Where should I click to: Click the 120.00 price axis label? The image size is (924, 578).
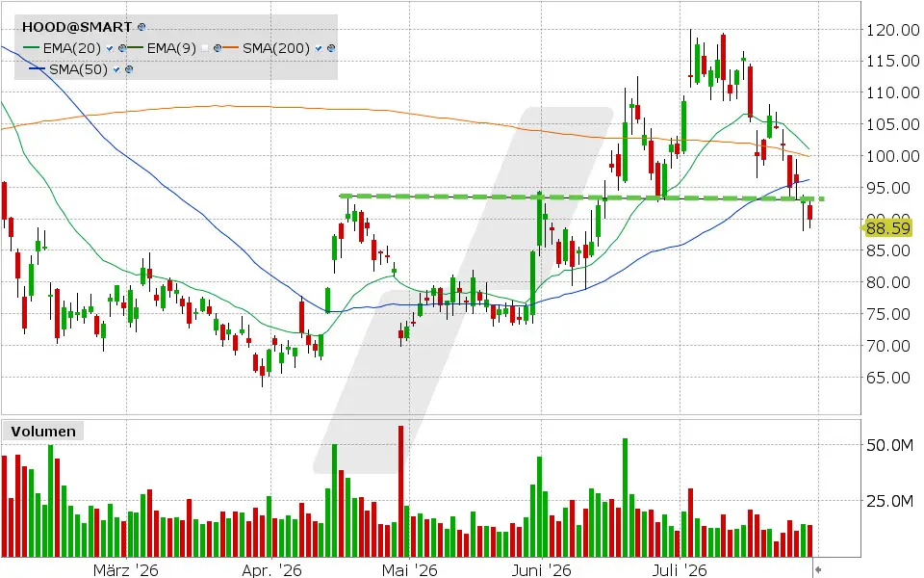tap(893, 30)
